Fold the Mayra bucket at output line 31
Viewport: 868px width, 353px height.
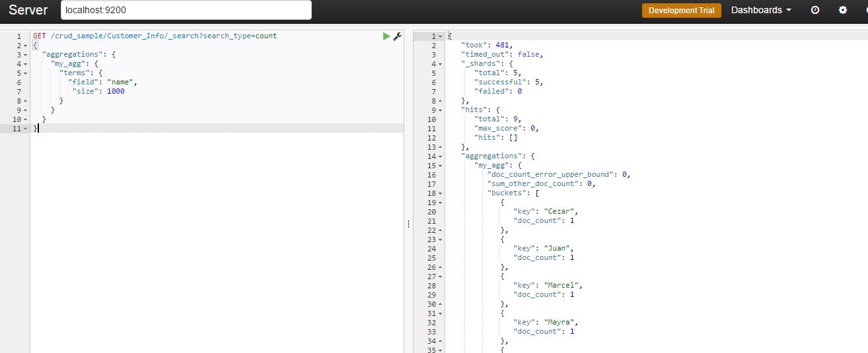[x=441, y=313]
